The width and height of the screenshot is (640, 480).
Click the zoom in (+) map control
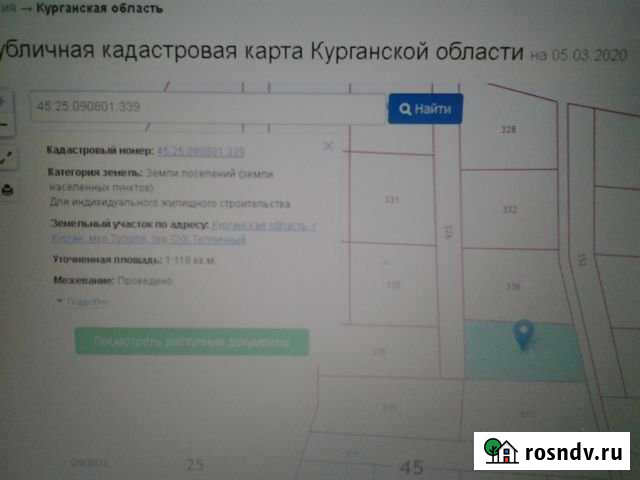[x=5, y=103]
